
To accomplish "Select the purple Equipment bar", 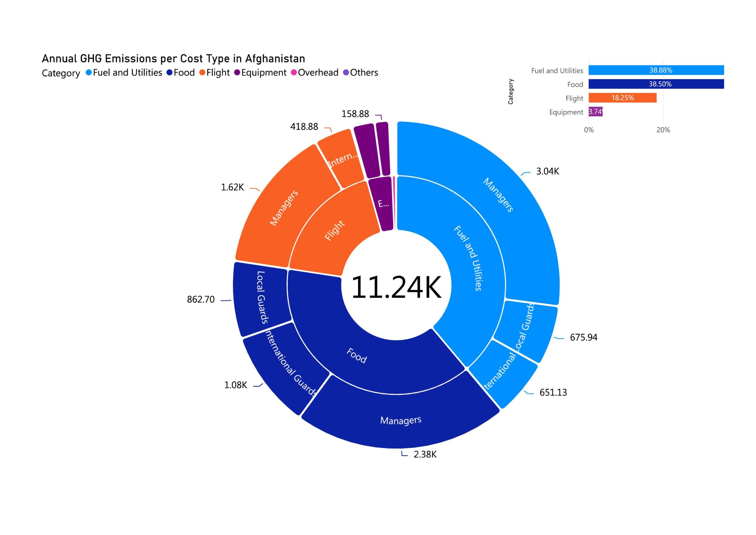I will pos(595,112).
